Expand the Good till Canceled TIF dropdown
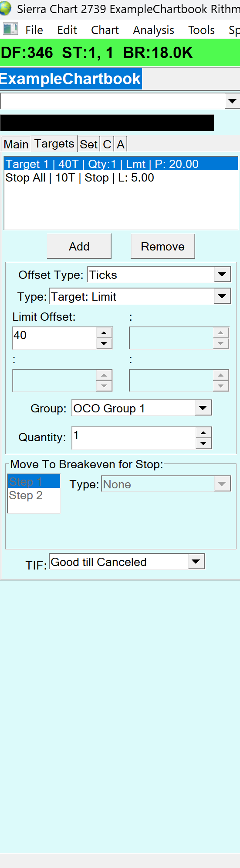 point(196,561)
